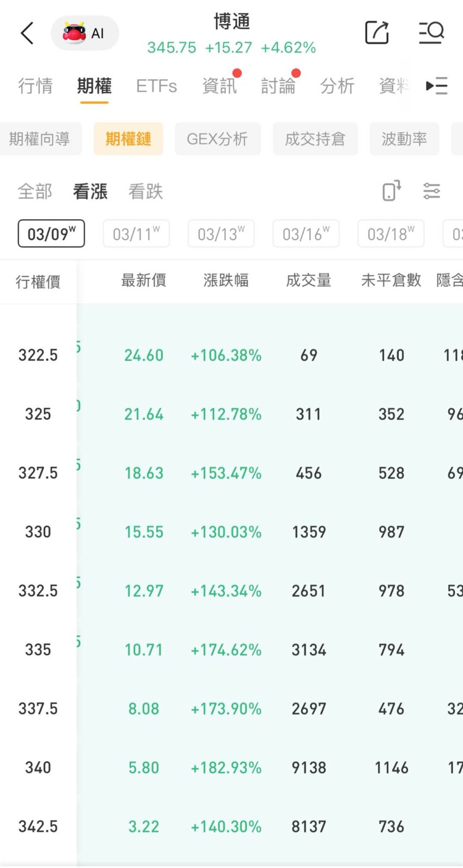Select the 期權 tab
463x868 pixels.
click(x=94, y=86)
